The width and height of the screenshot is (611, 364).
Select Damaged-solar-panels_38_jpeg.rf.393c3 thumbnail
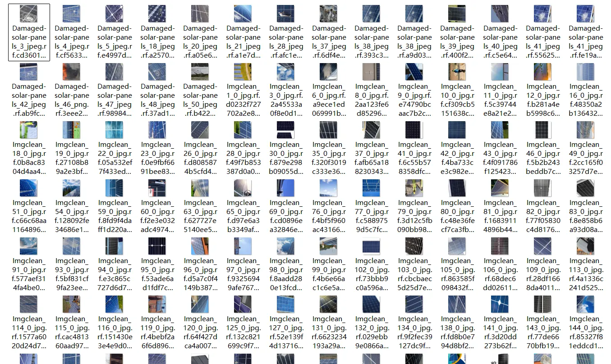click(372, 14)
